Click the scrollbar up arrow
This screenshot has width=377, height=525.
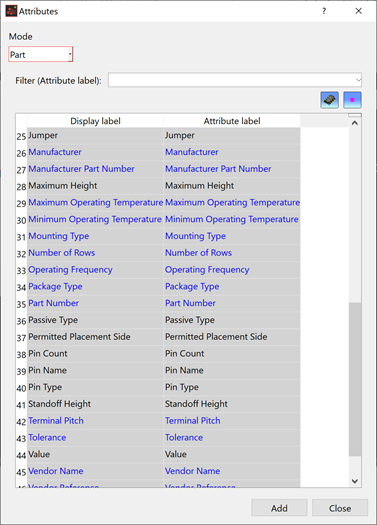[x=355, y=123]
